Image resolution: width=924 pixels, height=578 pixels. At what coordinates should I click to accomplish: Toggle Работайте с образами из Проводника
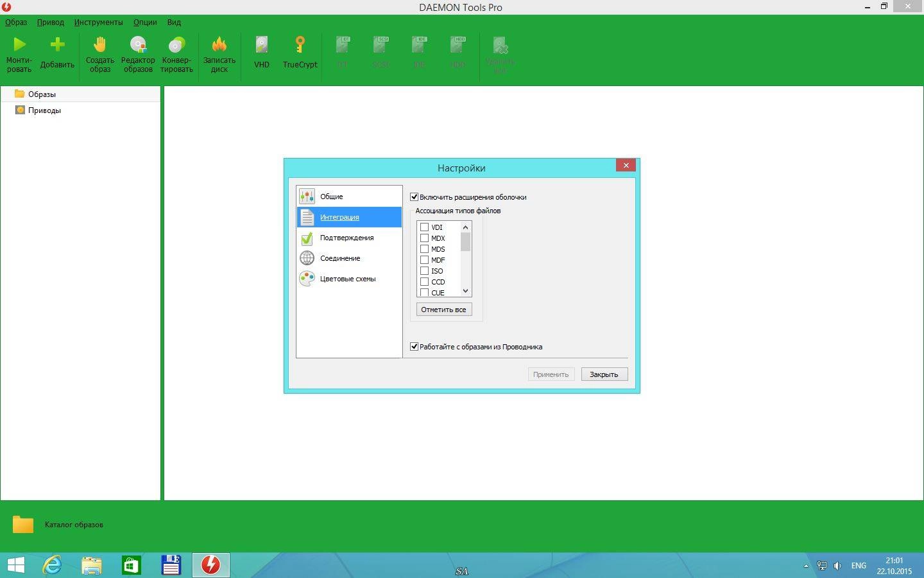pyautogui.click(x=415, y=347)
